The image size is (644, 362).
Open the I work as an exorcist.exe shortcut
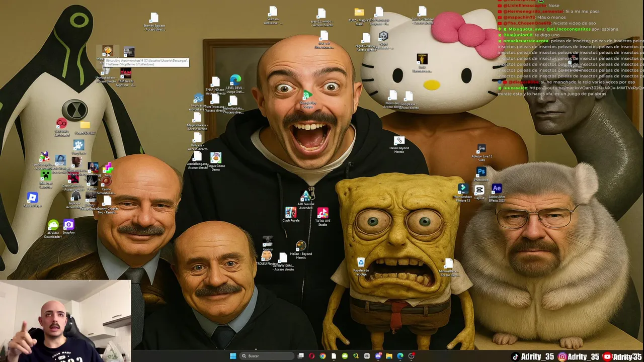tap(198, 102)
